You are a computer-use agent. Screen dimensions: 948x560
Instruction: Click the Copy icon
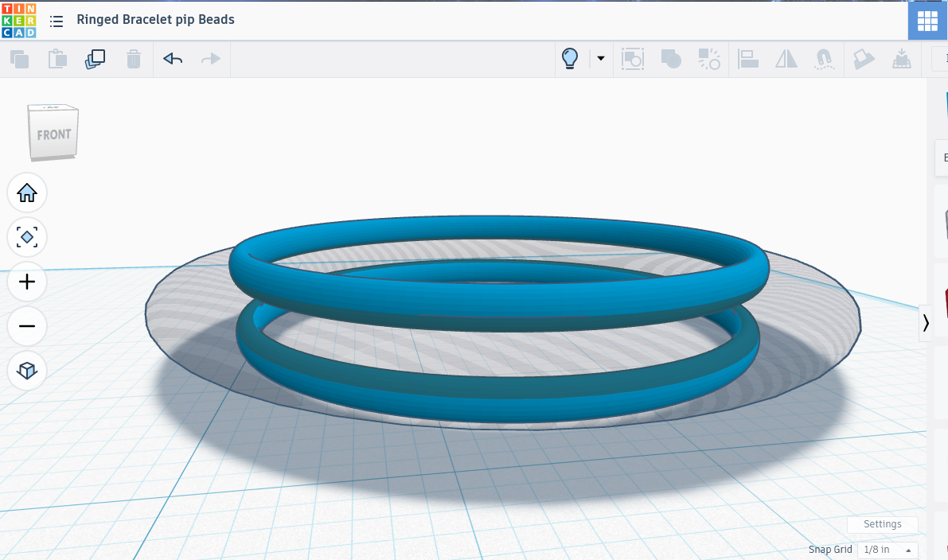pyautogui.click(x=19, y=59)
